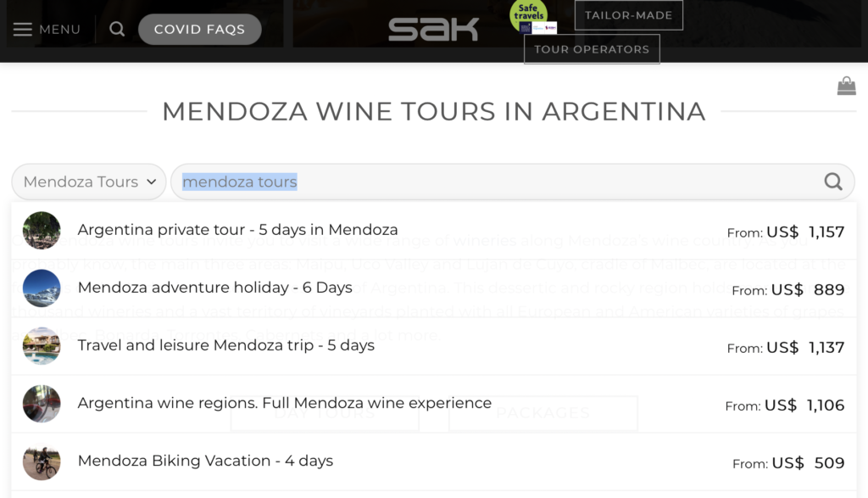Pick Mendoza Biking Vacation 4 days result
Screen dimensions: 868x498
(x=205, y=461)
